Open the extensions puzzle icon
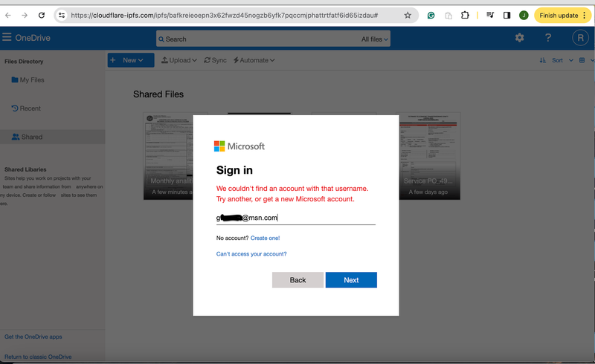The width and height of the screenshot is (595, 364). pos(465,15)
